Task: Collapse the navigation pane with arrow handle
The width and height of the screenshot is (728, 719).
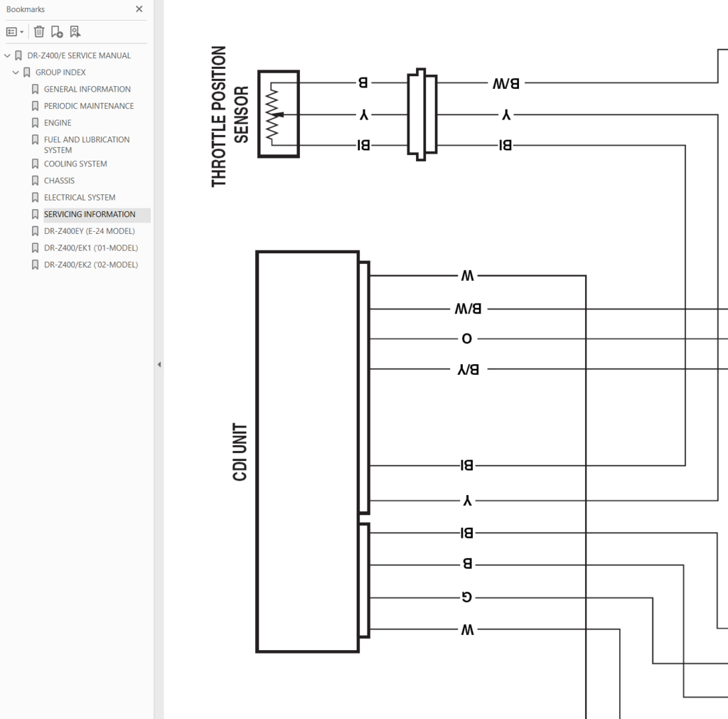Action: [x=159, y=365]
